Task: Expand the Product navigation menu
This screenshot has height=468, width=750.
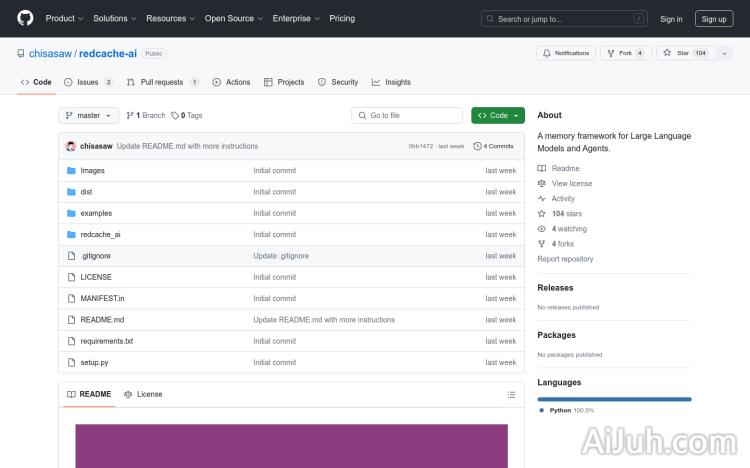Action: point(64,18)
